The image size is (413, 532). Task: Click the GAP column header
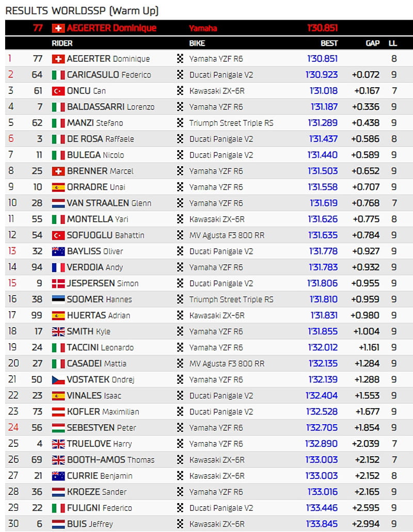(372, 43)
